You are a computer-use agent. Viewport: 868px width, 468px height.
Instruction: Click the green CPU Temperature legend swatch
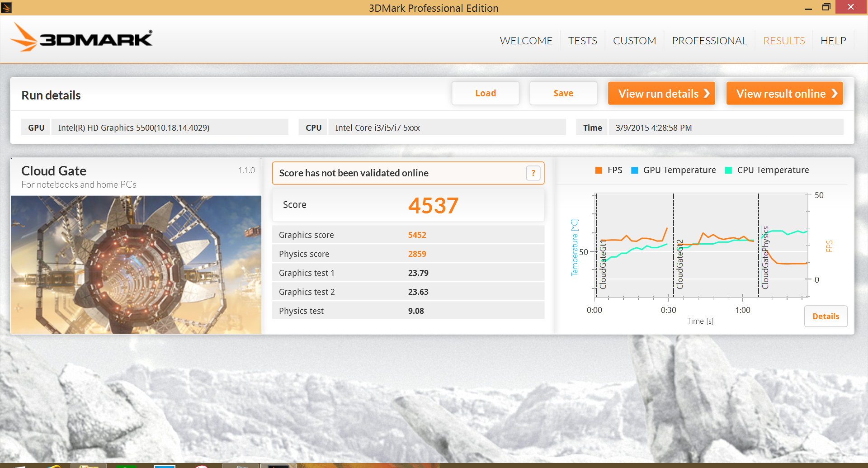tap(728, 170)
